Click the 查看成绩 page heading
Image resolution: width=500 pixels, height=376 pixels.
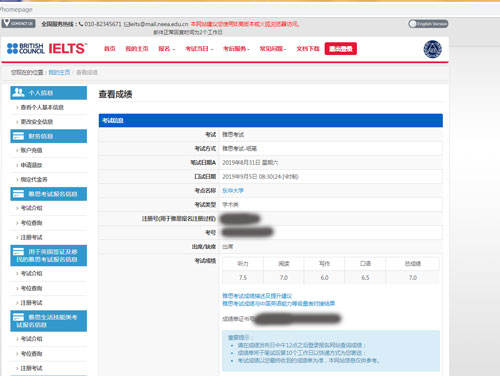tap(115, 94)
